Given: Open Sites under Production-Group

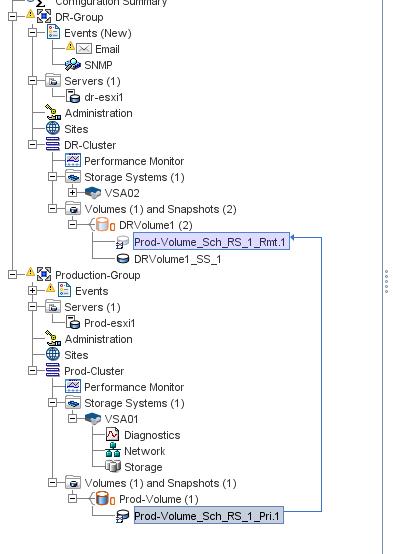Looking at the screenshot, I should pos(76,355).
